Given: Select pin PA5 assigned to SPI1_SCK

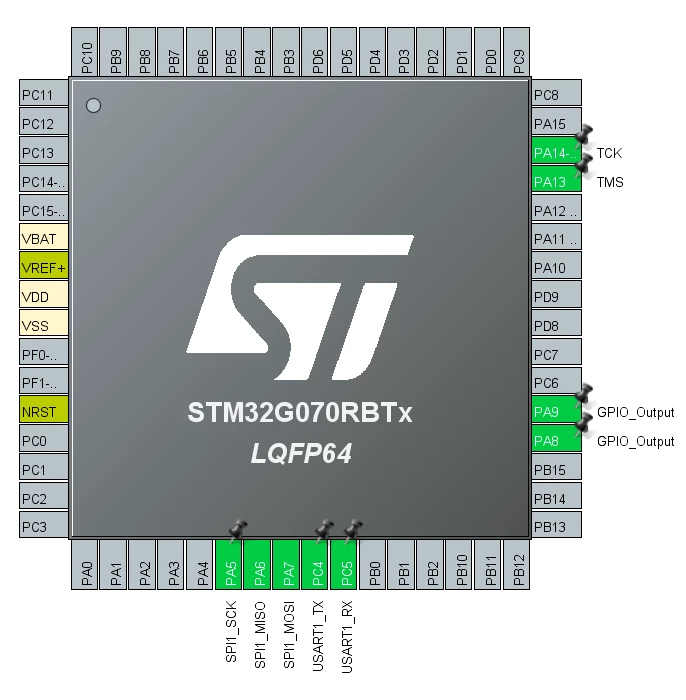Looking at the screenshot, I should (229, 564).
